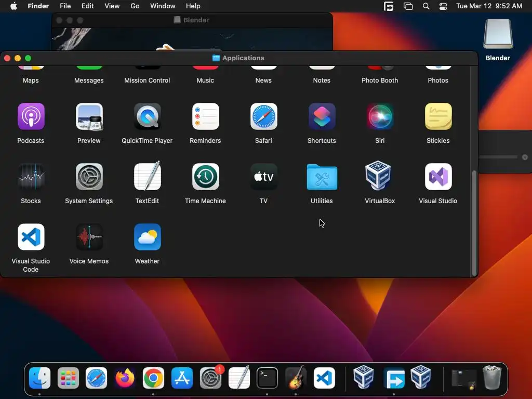This screenshot has height=399, width=532.
Task: Click the Photo Booth label
Action: (x=380, y=81)
